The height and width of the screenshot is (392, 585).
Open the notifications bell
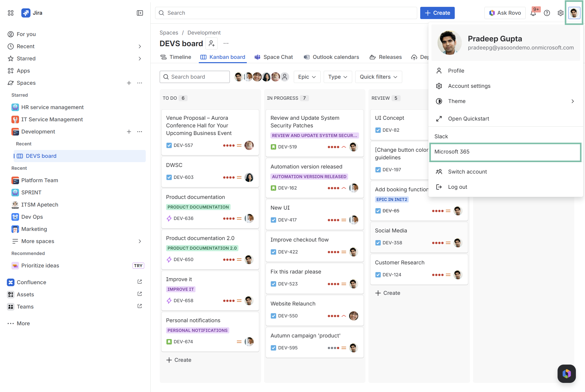click(533, 13)
